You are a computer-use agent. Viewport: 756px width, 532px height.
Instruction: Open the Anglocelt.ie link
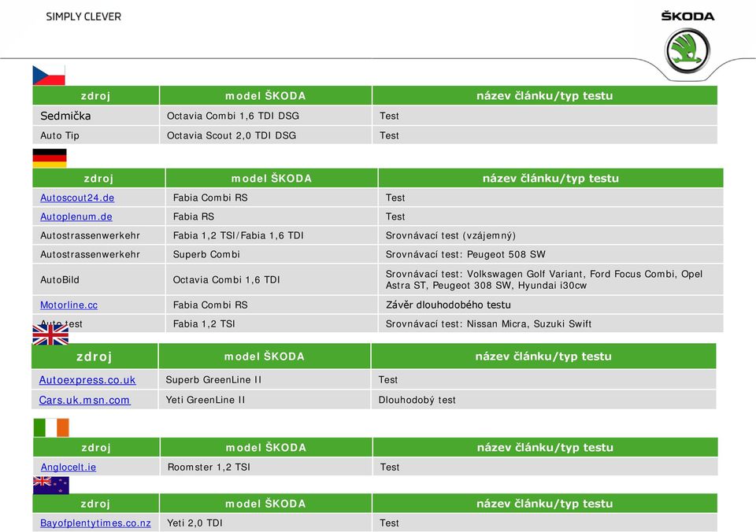tap(69, 467)
